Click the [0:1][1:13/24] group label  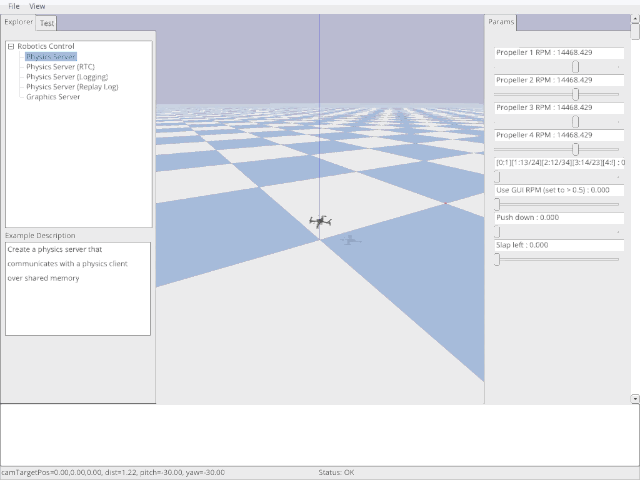pyautogui.click(x=559, y=162)
